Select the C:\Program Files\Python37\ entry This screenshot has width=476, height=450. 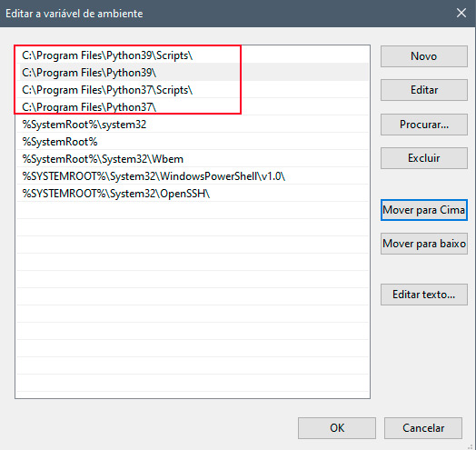pos(193,107)
